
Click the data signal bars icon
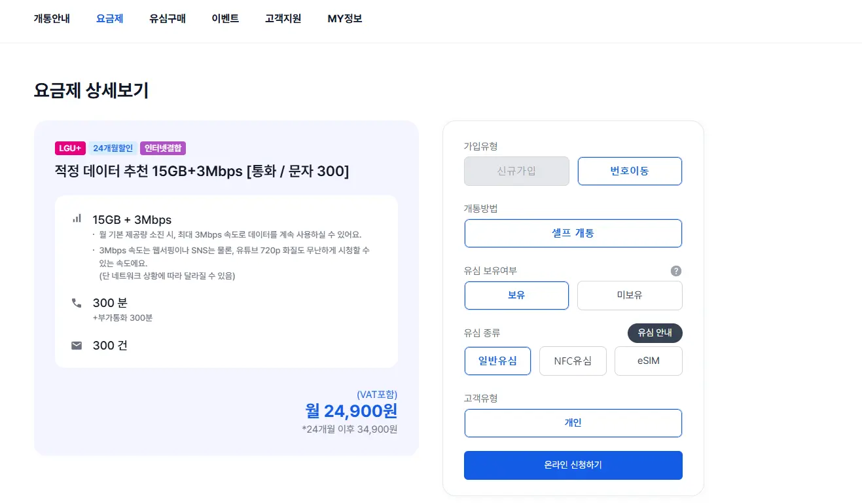point(77,219)
